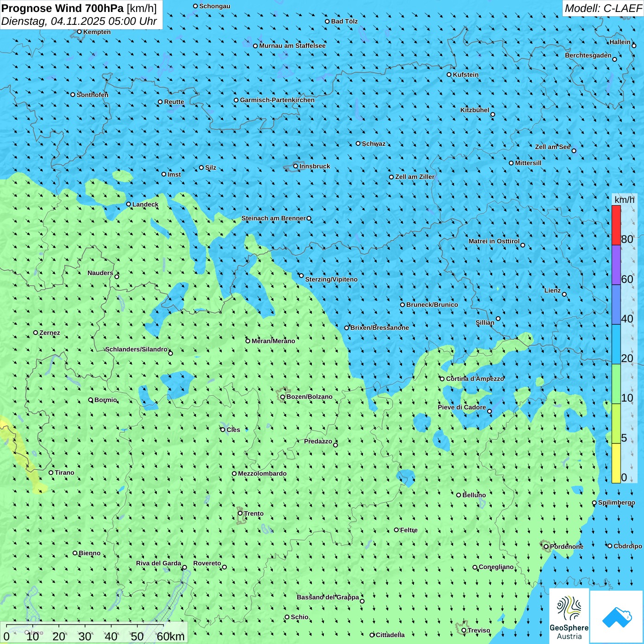Click the 'Berchtesgaden' label

coord(588,55)
